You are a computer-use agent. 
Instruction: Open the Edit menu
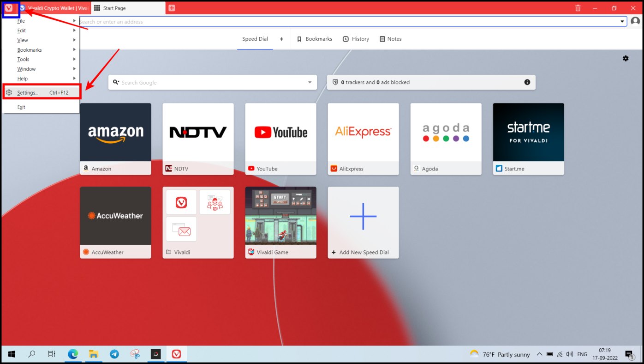[41, 30]
